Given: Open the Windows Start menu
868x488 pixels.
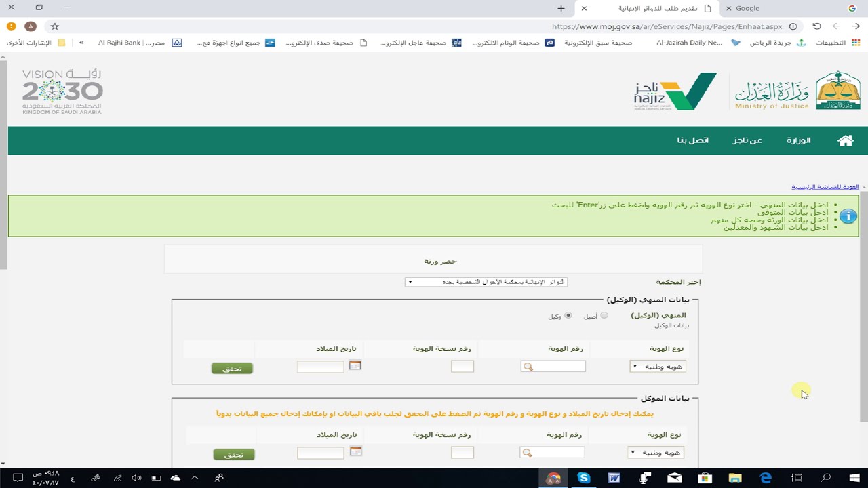Looking at the screenshot, I should pyautogui.click(x=853, y=478).
